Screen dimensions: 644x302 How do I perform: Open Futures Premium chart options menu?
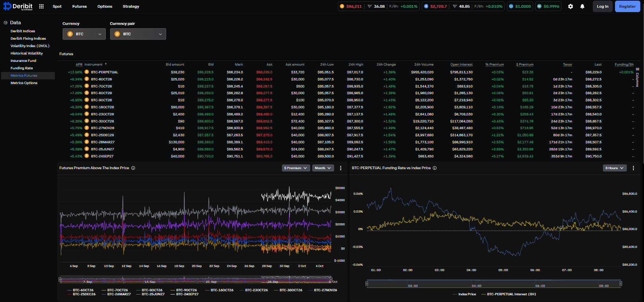[x=341, y=168]
